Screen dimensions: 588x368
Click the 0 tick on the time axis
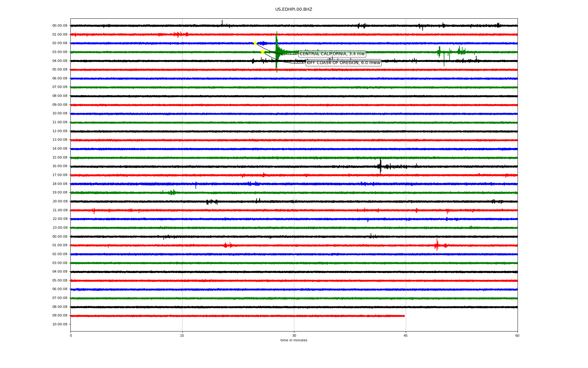coord(71,335)
